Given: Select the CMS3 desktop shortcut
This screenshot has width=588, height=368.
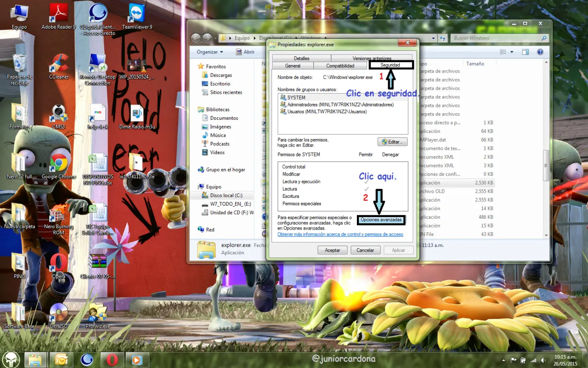Looking at the screenshot, I should (59, 116).
